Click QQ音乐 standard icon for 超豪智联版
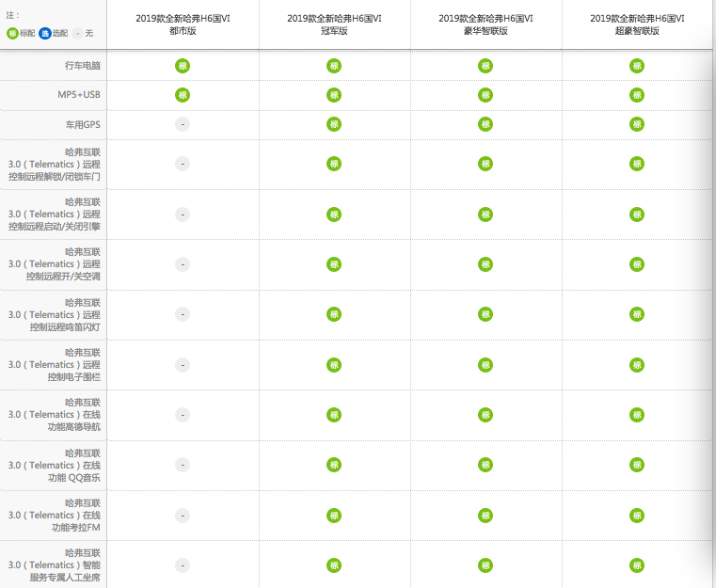The image size is (716, 588). click(x=637, y=465)
